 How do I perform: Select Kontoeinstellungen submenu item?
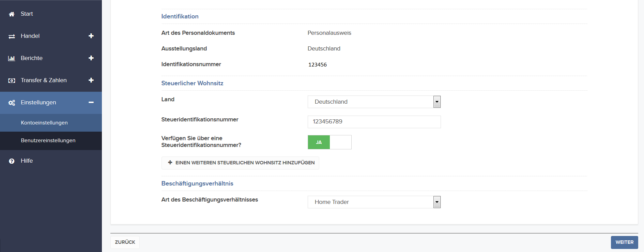[51, 123]
